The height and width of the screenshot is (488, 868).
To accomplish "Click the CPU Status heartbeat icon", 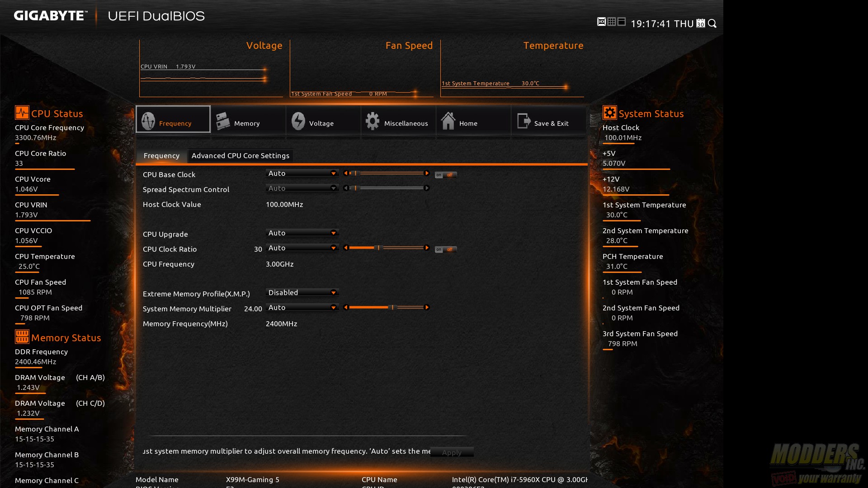I will click(22, 113).
